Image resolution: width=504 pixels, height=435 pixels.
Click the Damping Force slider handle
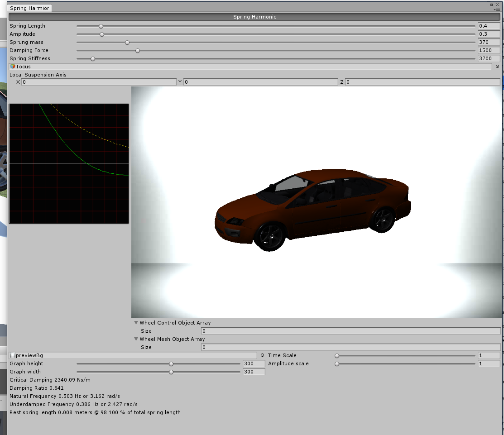point(138,51)
